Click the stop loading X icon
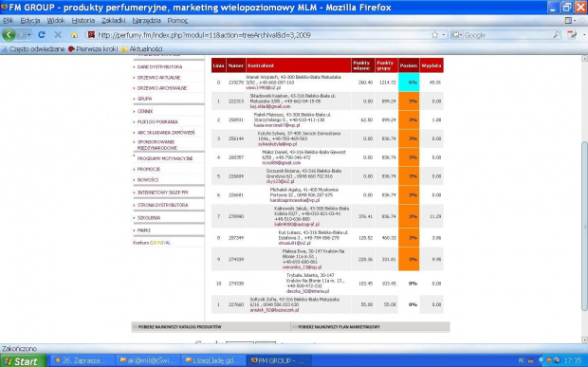The height and width of the screenshot is (367, 588). [x=58, y=35]
